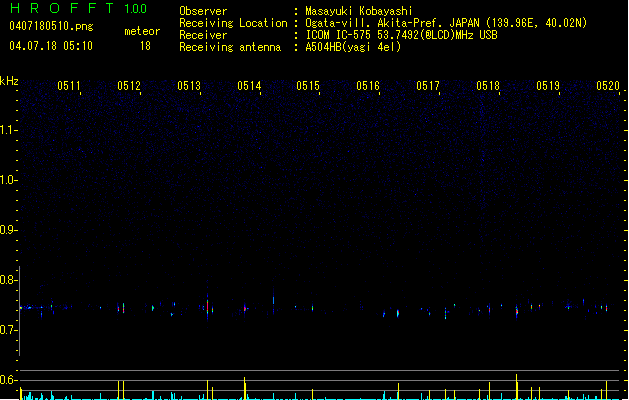Click the 0513 time marker

click(x=189, y=86)
